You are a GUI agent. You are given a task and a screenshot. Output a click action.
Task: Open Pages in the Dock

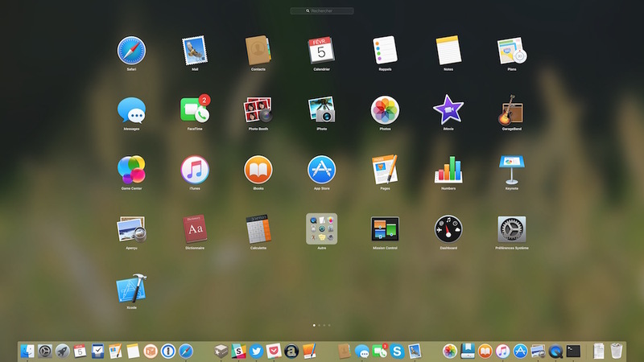tap(115, 352)
